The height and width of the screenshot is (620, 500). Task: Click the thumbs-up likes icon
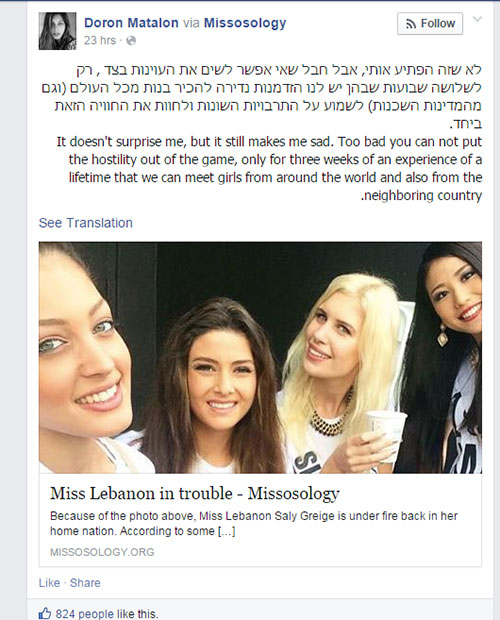[45, 614]
